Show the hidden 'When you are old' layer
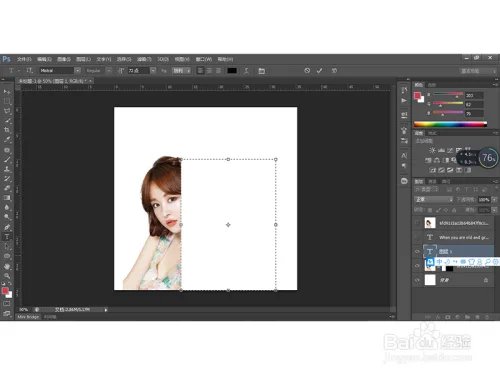Viewport: 500px width, 375px height. click(417, 237)
